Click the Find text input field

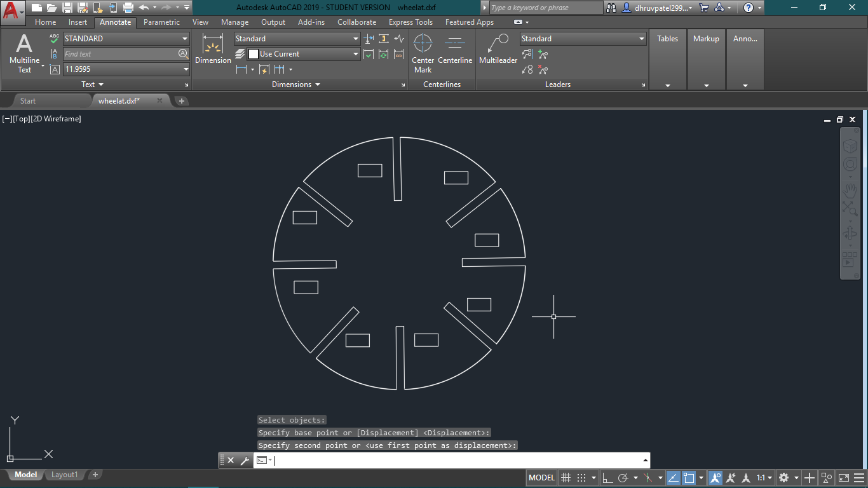pos(126,54)
